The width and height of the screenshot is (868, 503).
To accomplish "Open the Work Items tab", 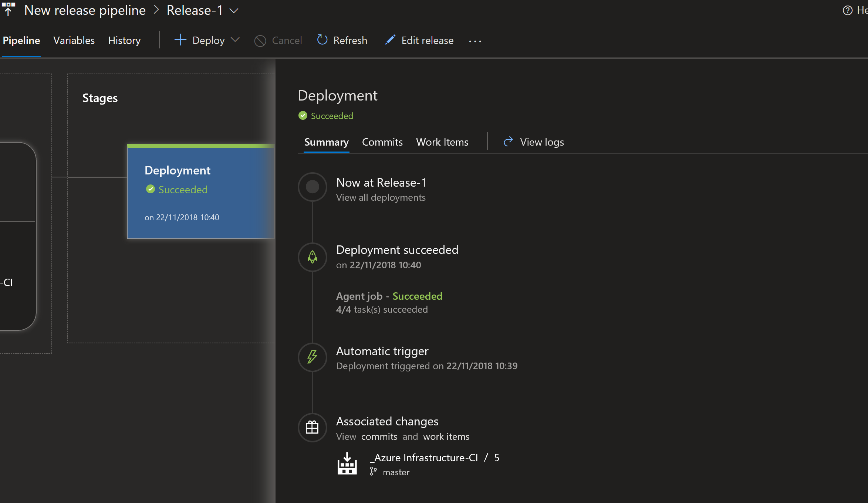I will click(x=442, y=142).
